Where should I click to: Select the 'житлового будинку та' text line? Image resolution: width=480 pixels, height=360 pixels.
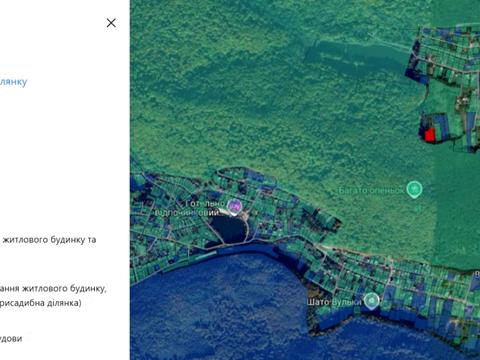coord(49,240)
